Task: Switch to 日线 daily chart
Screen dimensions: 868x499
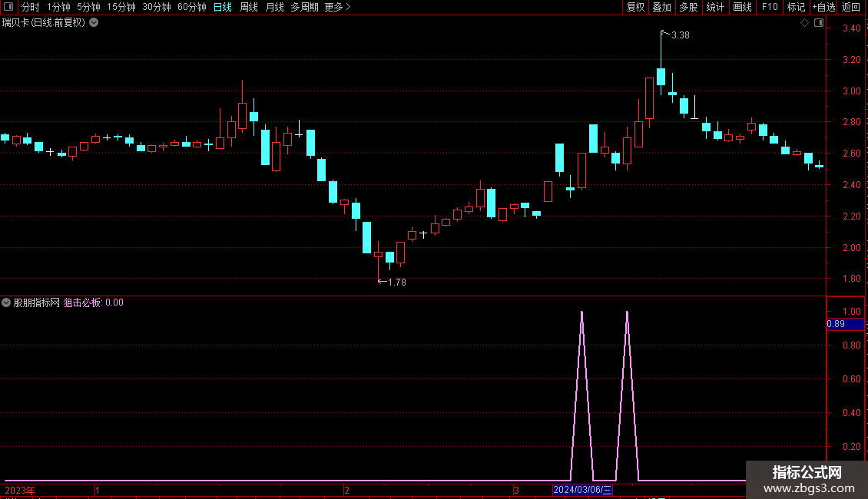Action: 223,7
